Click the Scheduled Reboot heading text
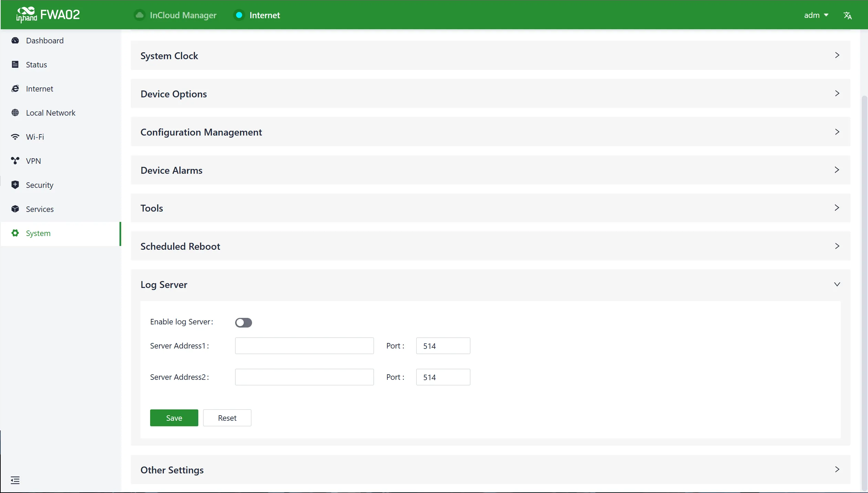This screenshot has width=868, height=493. coord(180,246)
